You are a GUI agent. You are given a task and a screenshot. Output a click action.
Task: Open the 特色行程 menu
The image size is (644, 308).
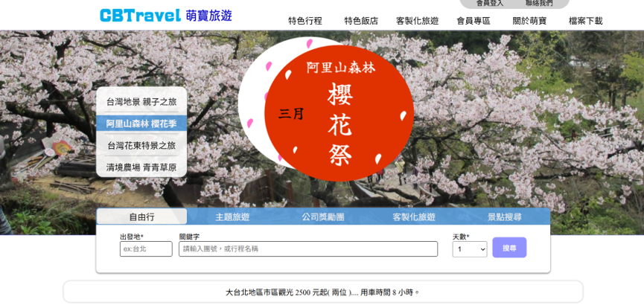pos(305,21)
